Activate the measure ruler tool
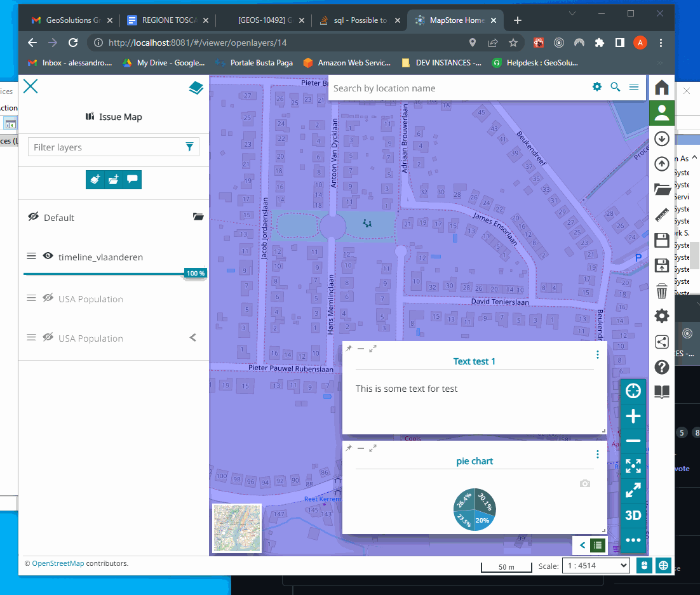 [x=662, y=215]
